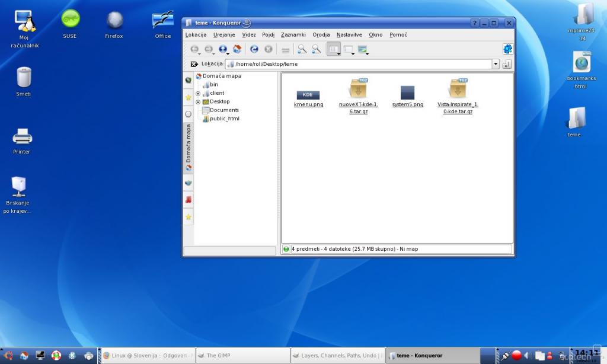Open the location history dropdown arrow

tap(496, 64)
